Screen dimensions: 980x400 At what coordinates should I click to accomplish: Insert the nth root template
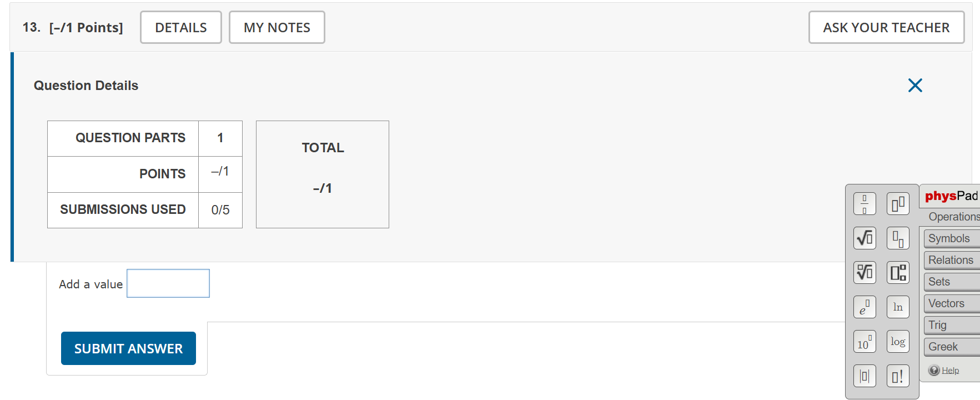(865, 272)
